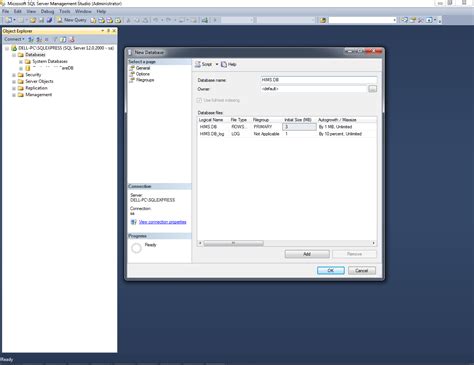Image resolution: width=474 pixels, height=365 pixels.
Task: Click the Copy icon in main toolbar
Action: [x=137, y=20]
